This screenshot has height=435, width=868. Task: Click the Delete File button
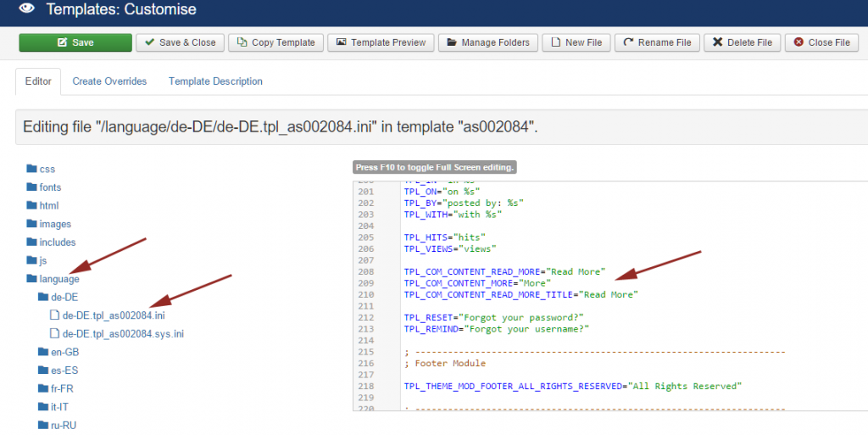(x=743, y=42)
